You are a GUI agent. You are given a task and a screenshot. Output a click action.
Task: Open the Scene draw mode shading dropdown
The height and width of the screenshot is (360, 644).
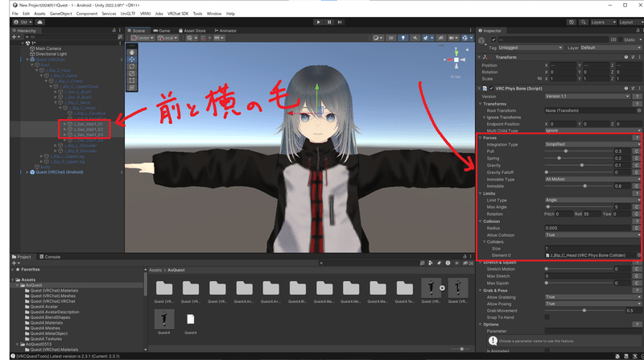[x=378, y=38]
